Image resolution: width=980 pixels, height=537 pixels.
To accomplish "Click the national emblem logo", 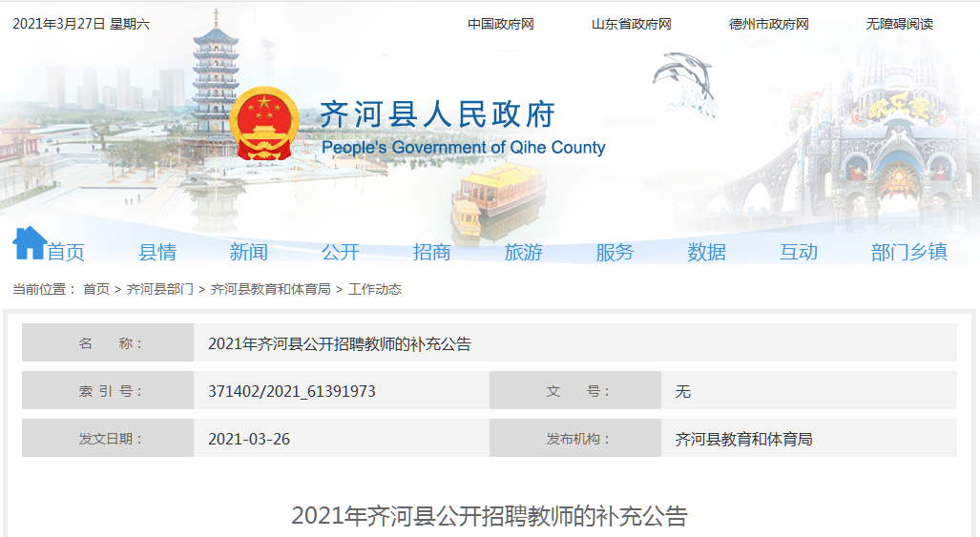I will pyautogui.click(x=264, y=124).
